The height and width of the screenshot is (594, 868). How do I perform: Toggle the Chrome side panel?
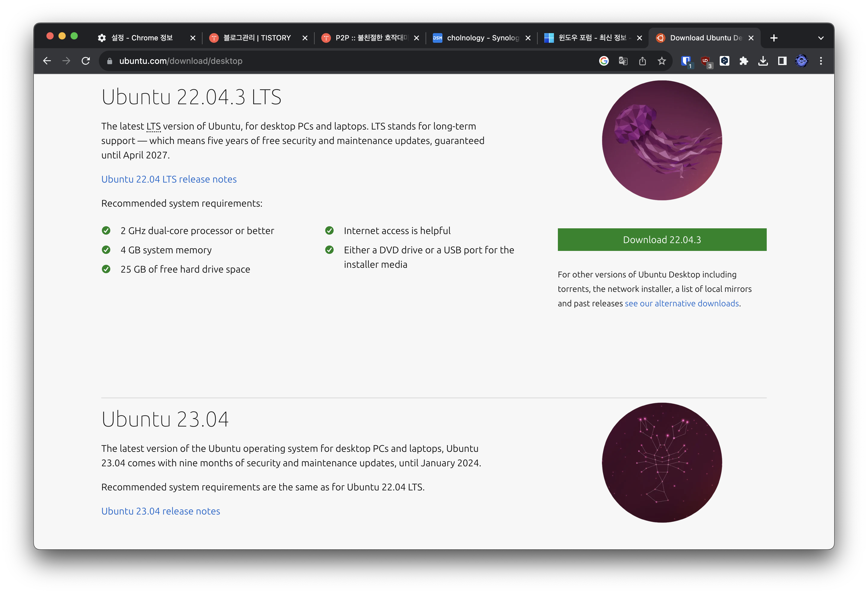[x=782, y=61]
